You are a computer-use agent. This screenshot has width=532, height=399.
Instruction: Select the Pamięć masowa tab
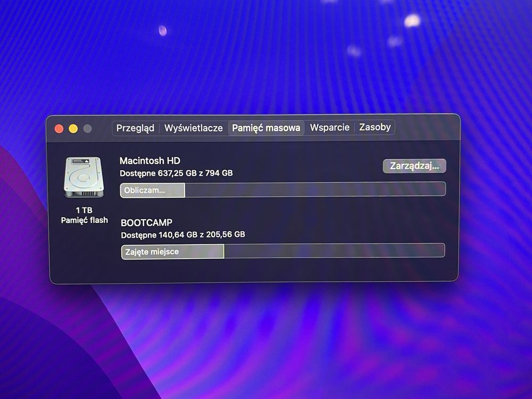pos(266,128)
